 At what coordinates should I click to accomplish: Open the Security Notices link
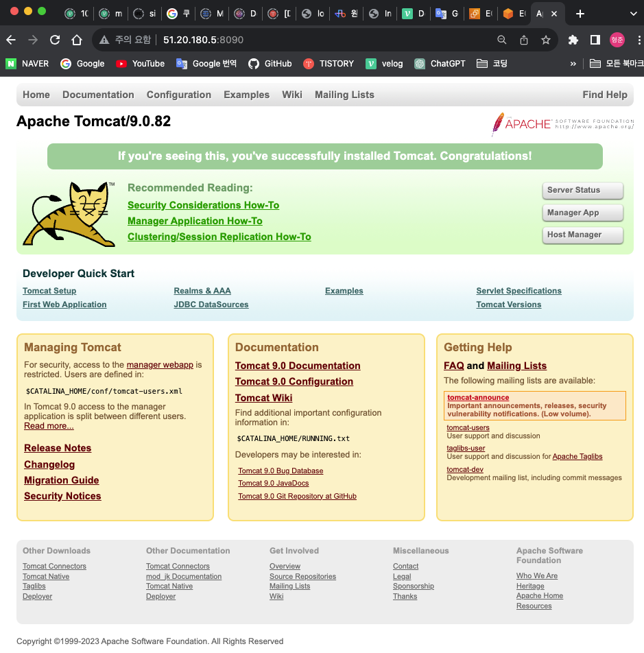[x=62, y=496]
